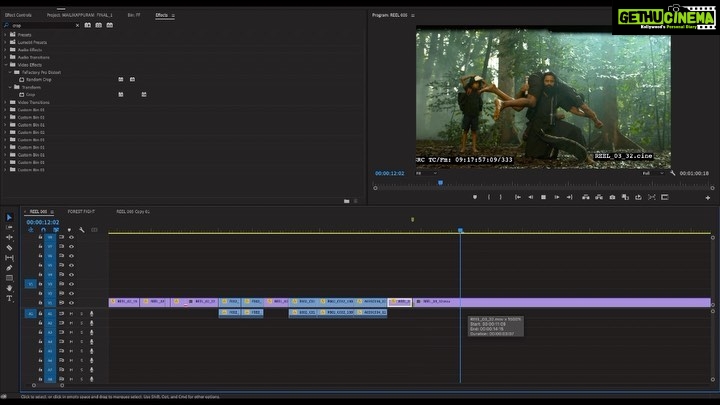Enable voice-over record on A1
Image resolution: width=720 pixels, height=405 pixels.
[91, 314]
